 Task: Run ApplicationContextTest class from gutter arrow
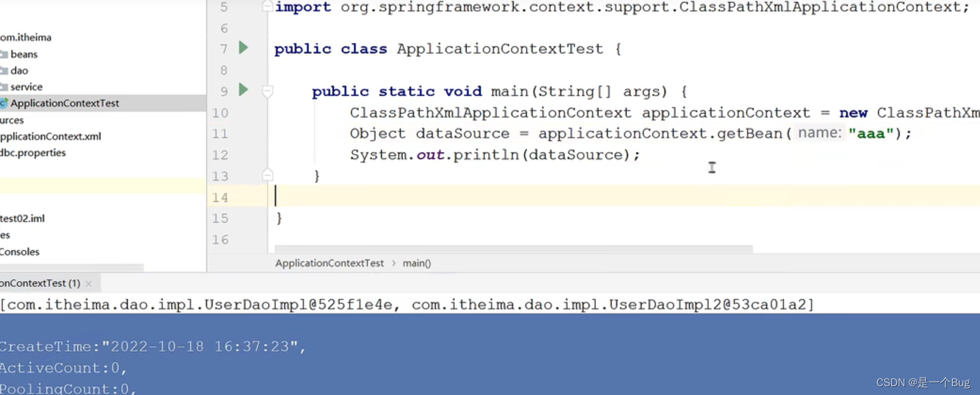coord(243,48)
